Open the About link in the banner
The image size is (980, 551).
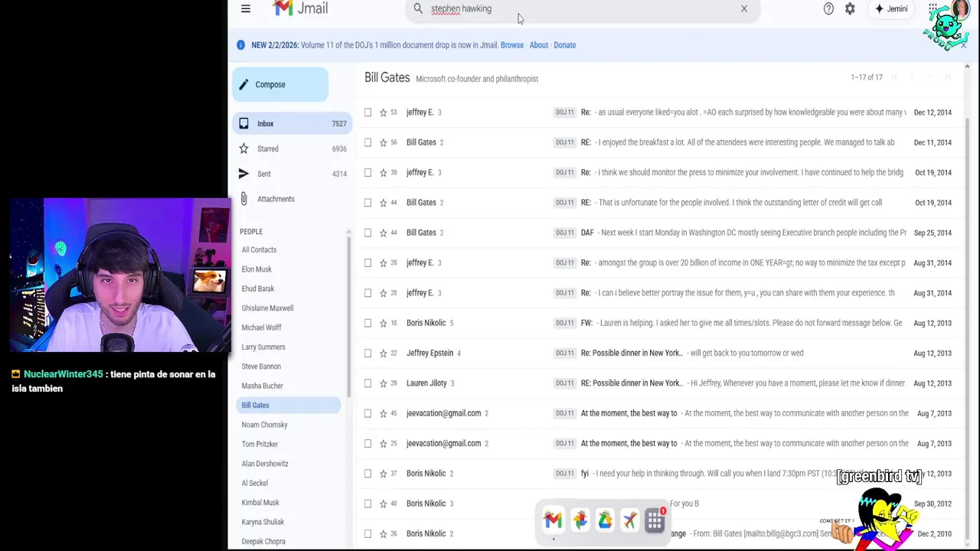(x=539, y=45)
